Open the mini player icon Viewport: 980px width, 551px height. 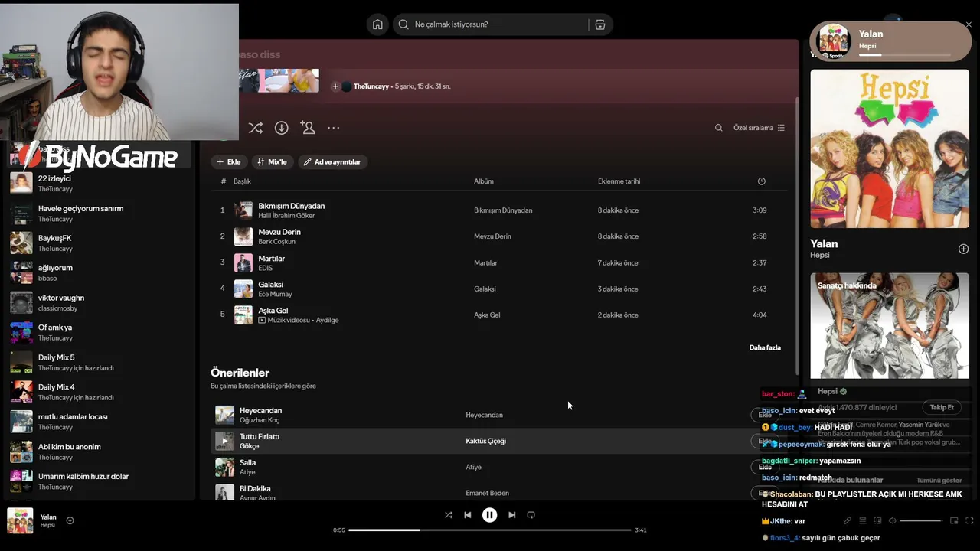[x=954, y=520]
